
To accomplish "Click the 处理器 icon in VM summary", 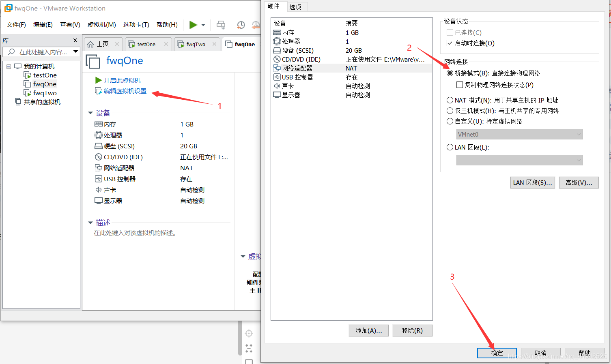I will click(98, 135).
